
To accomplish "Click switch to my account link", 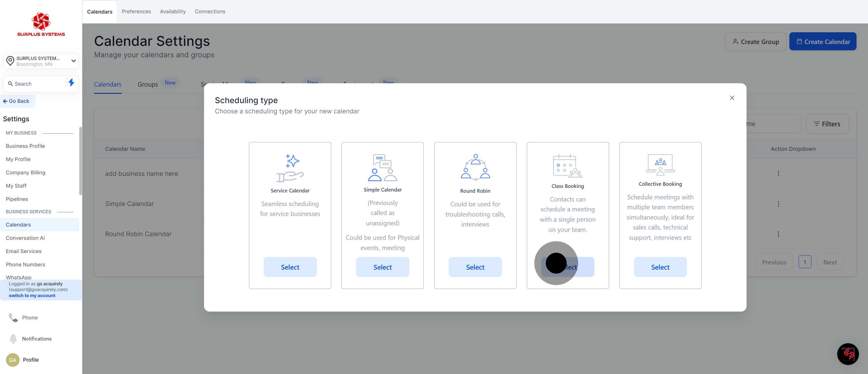I will (32, 295).
